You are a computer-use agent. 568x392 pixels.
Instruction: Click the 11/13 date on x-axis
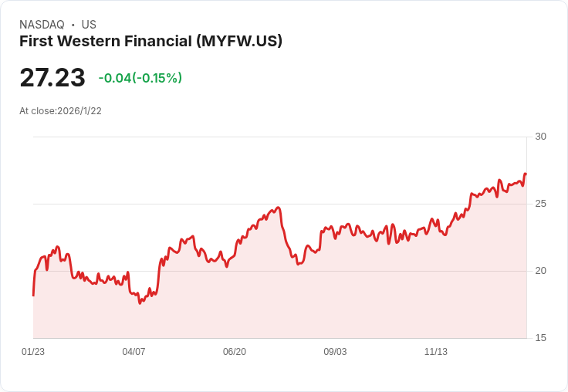click(x=436, y=352)
